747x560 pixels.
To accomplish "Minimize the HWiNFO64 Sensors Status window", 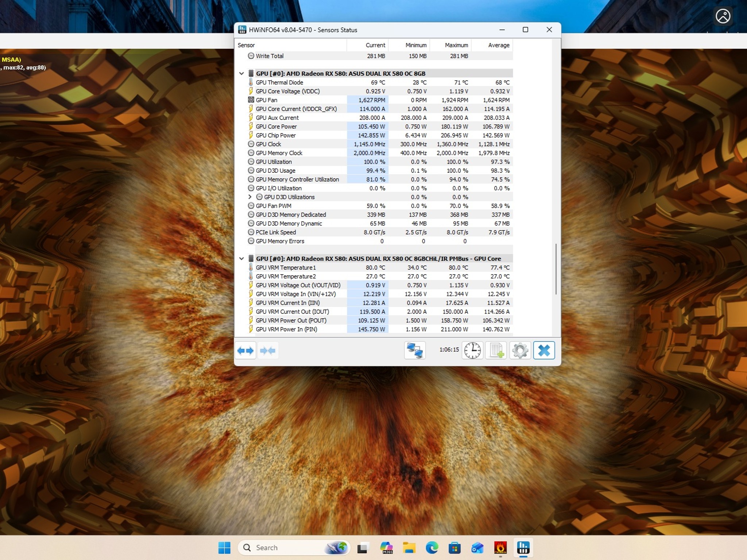I will pyautogui.click(x=502, y=30).
